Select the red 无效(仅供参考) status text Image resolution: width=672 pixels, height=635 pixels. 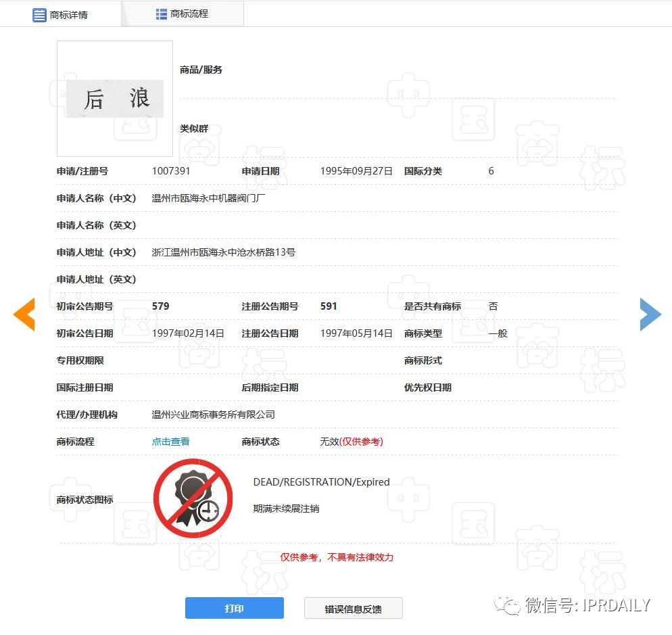click(x=351, y=441)
